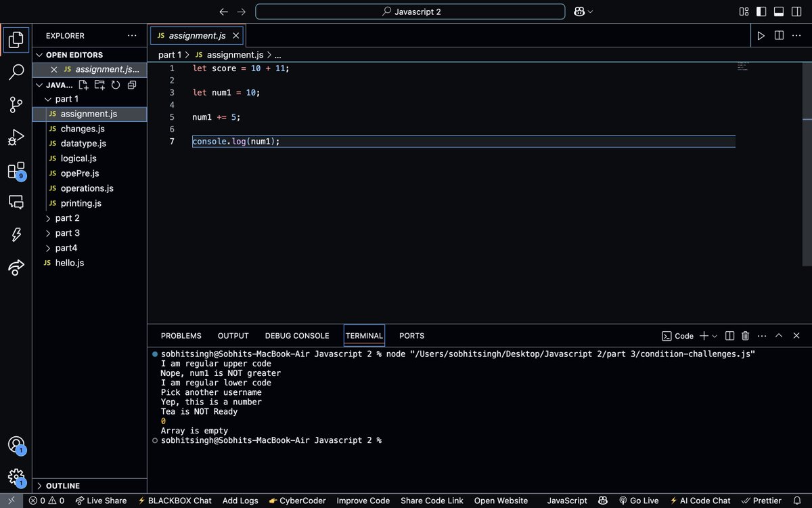Click Prettier in status bar
The image size is (812, 508).
click(761, 501)
